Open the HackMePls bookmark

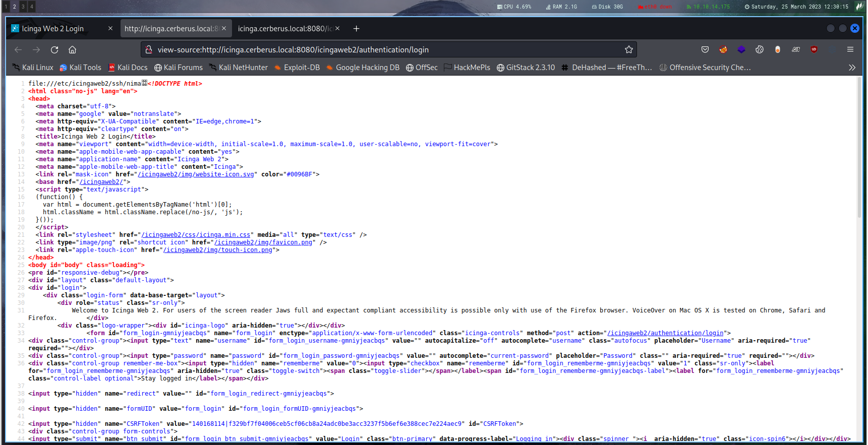point(467,68)
